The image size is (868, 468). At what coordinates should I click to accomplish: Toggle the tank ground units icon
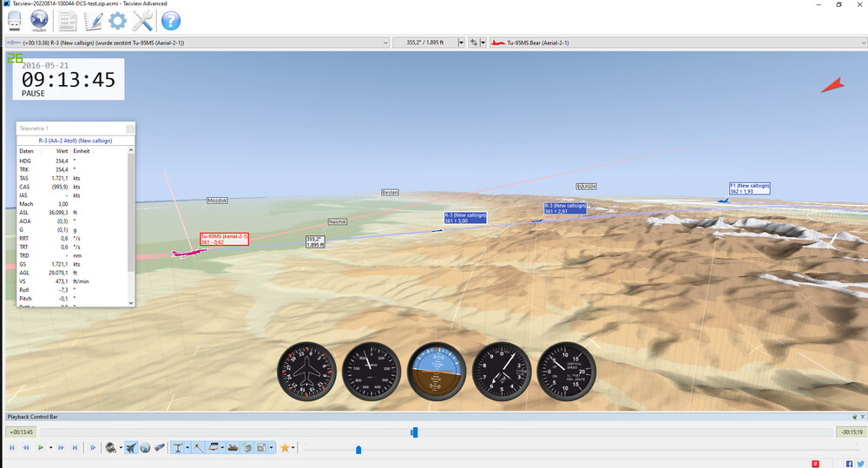pos(233,447)
